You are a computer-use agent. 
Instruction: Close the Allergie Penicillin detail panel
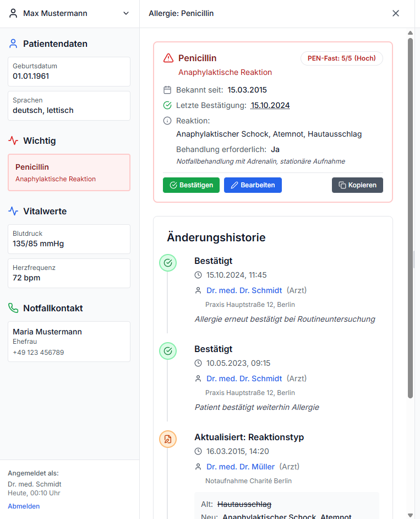[x=395, y=13]
